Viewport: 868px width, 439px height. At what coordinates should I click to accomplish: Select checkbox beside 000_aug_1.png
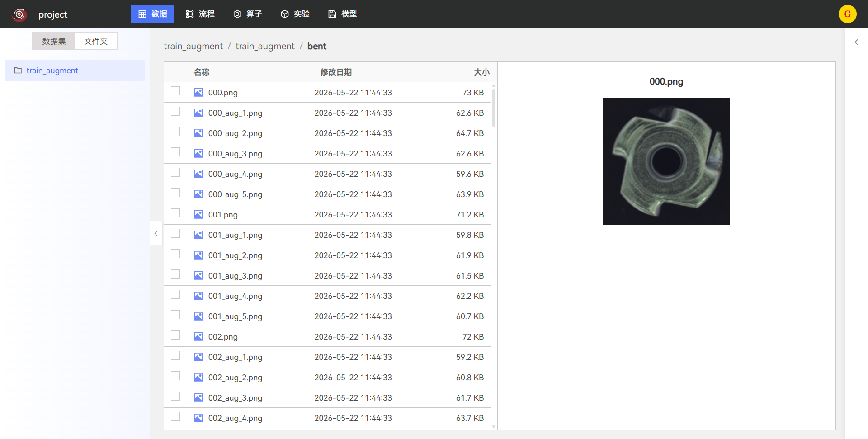click(x=175, y=112)
